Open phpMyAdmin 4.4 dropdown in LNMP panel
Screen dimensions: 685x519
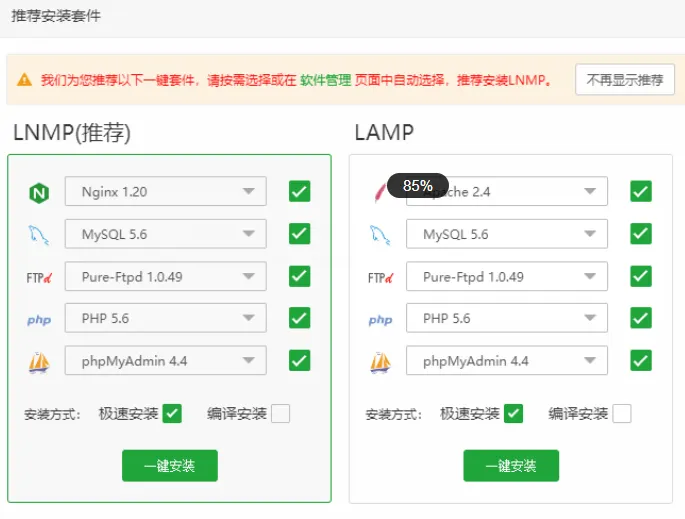pos(166,360)
